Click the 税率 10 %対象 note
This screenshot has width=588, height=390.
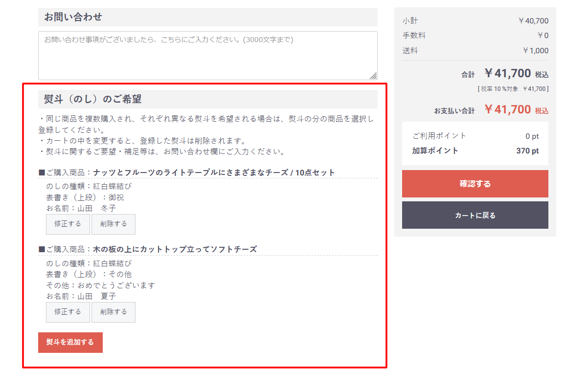click(513, 89)
